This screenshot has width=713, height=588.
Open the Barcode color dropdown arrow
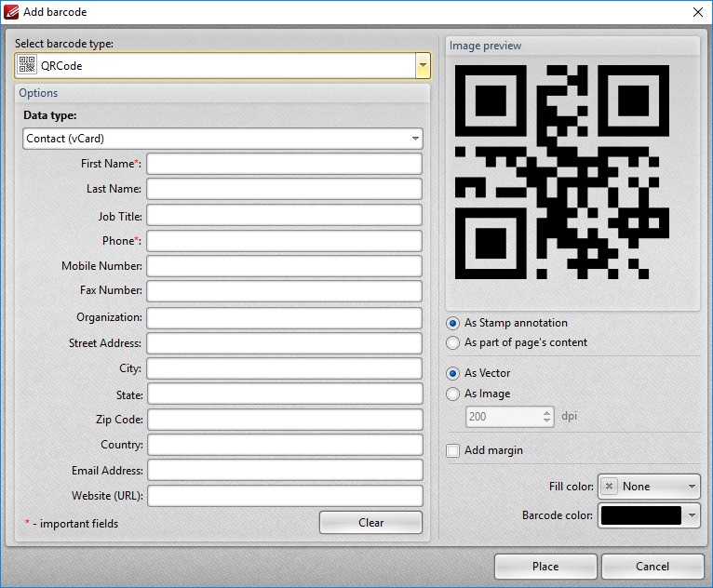point(693,515)
